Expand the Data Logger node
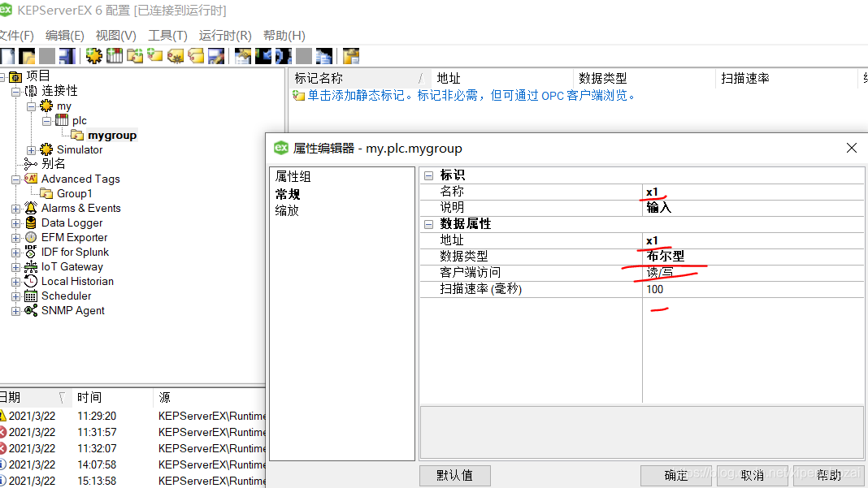 click(x=16, y=223)
